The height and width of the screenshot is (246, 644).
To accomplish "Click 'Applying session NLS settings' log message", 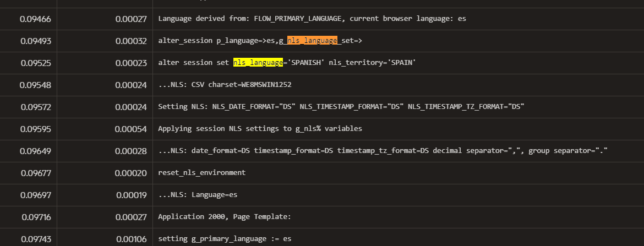I will pyautogui.click(x=260, y=129).
